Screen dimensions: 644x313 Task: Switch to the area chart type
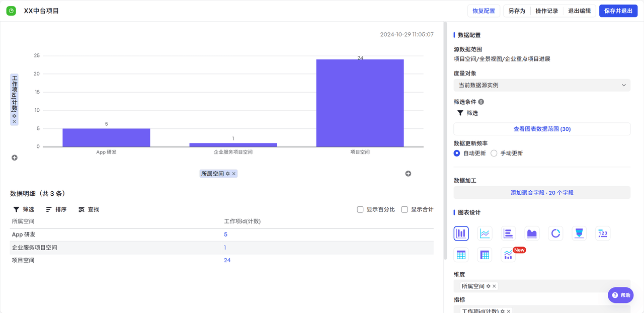point(532,233)
